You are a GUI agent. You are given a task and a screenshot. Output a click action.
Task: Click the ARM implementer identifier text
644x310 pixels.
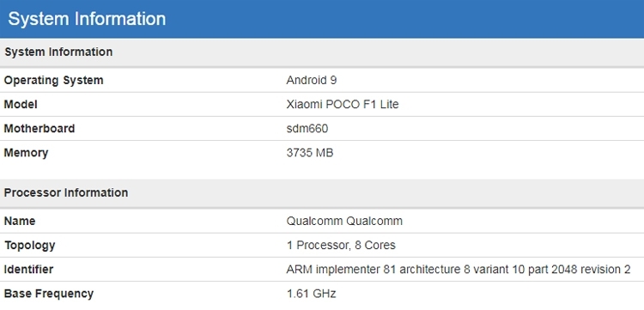click(459, 270)
